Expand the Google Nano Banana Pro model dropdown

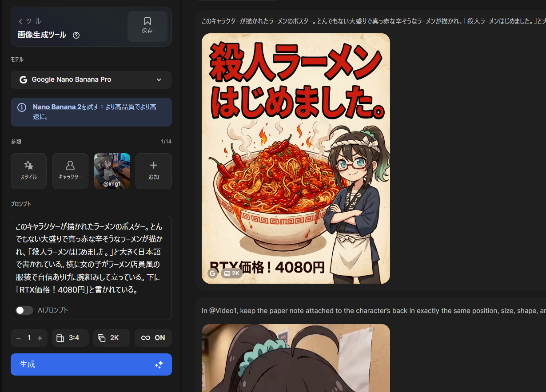(91, 80)
